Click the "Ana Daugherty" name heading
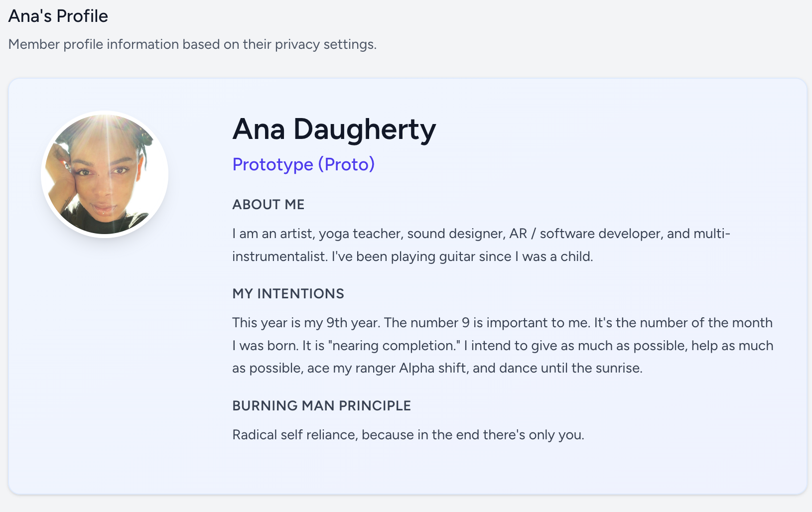Viewport: 812px width, 512px height. 334,129
